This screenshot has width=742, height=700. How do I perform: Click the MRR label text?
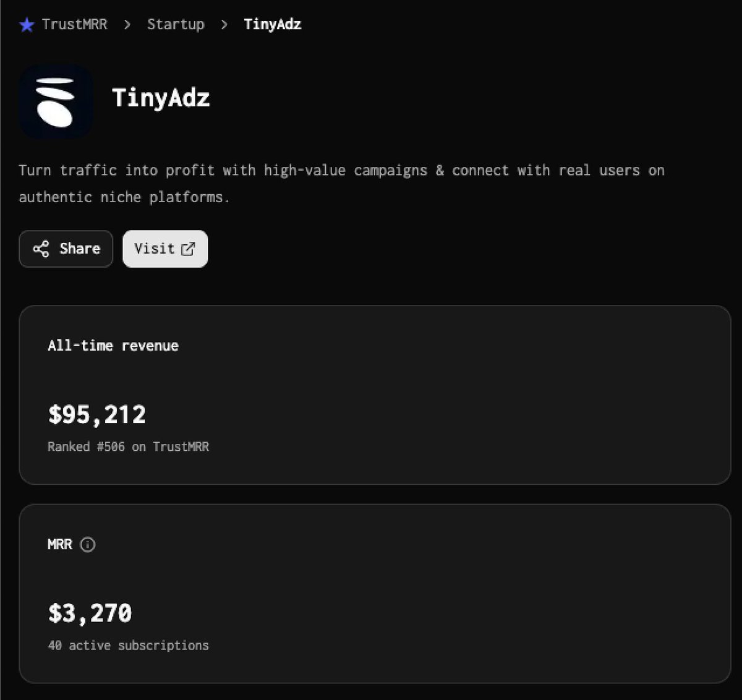pos(60,545)
